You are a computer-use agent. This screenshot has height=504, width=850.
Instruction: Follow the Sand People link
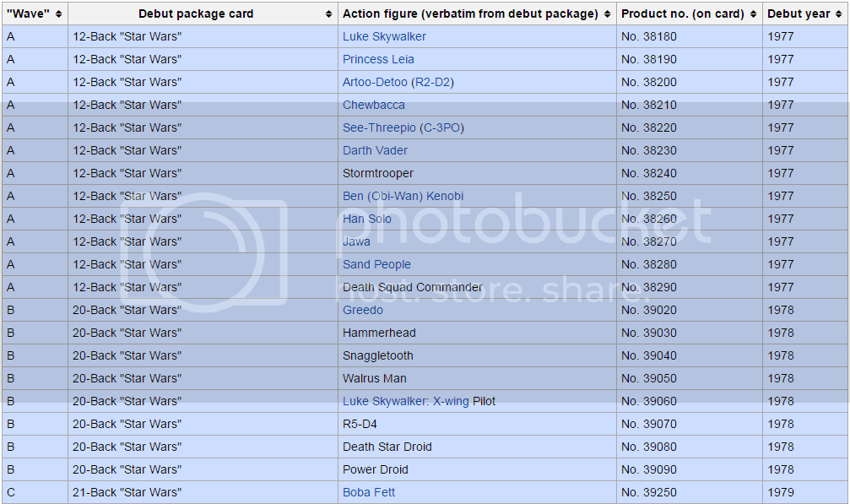[376, 264]
